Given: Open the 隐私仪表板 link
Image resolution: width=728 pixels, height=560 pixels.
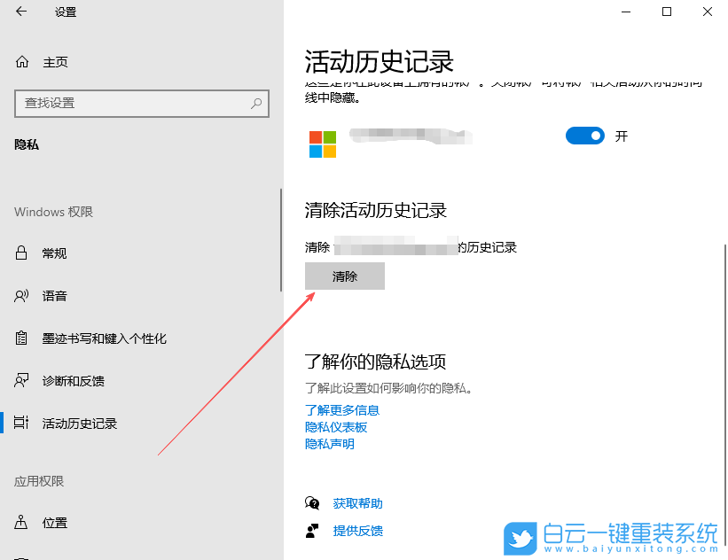Looking at the screenshot, I should coord(337,426).
